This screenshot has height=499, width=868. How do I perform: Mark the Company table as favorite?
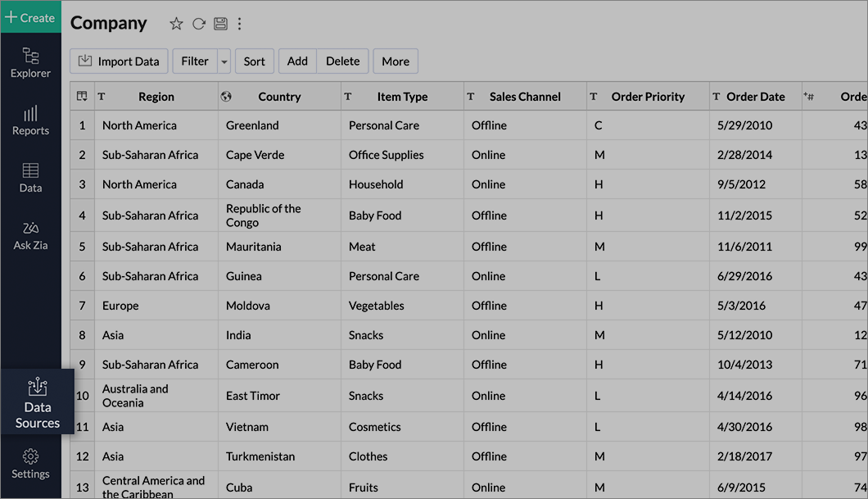176,24
